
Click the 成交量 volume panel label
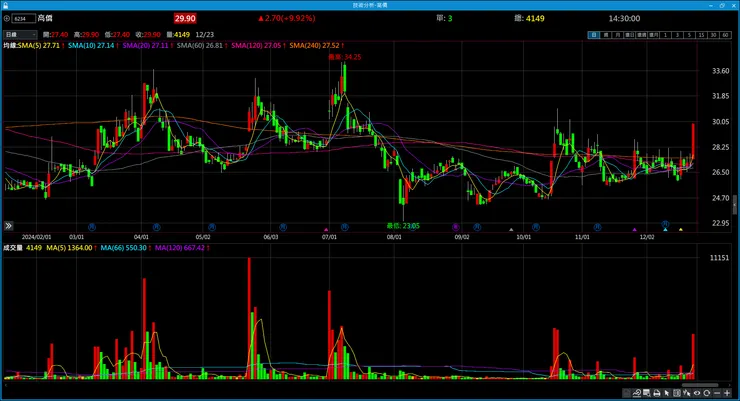pyautogui.click(x=13, y=248)
